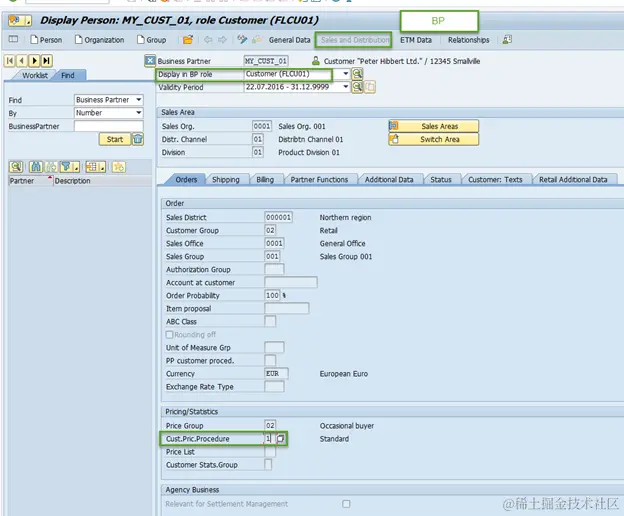
Task: Create a new Group business partner
Action: point(151,40)
